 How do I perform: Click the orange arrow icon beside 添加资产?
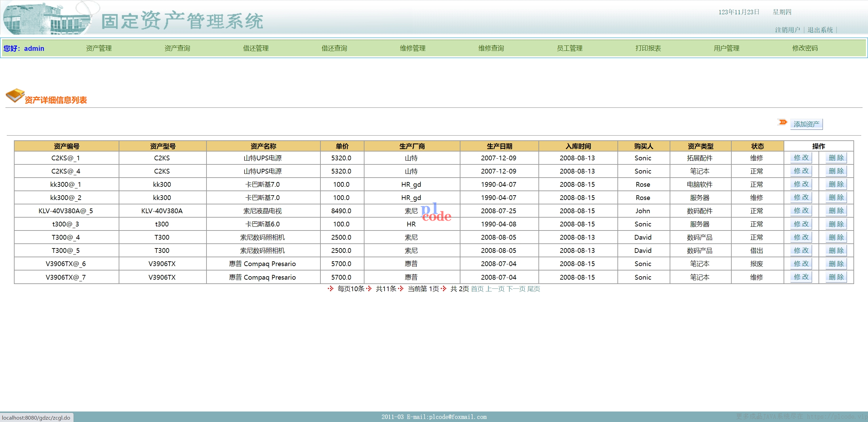click(x=783, y=122)
